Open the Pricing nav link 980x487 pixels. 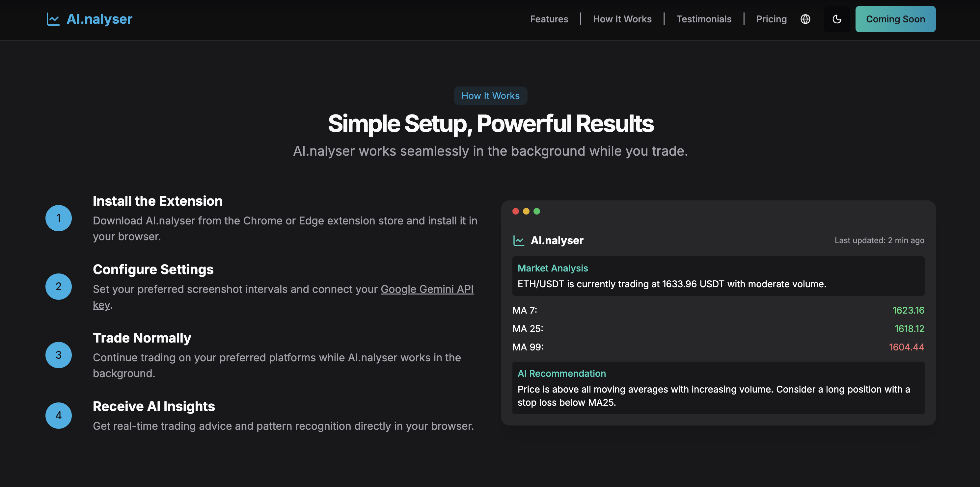771,19
